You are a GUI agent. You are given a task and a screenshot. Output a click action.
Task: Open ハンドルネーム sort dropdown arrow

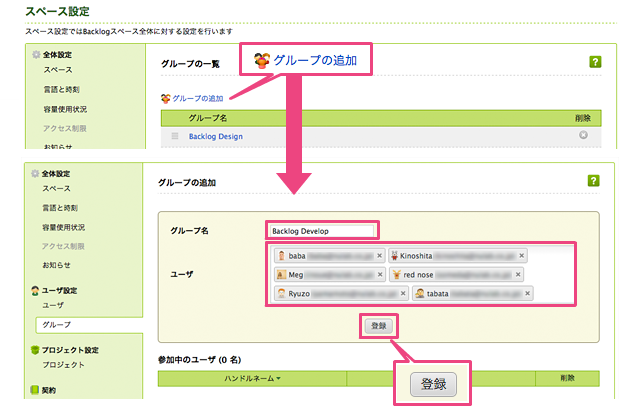278,379
